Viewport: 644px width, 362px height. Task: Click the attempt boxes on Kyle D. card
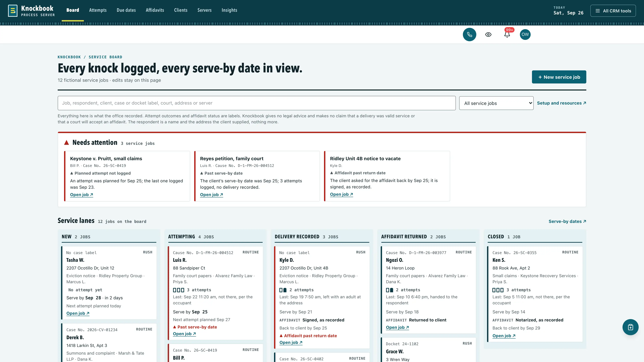(x=283, y=290)
